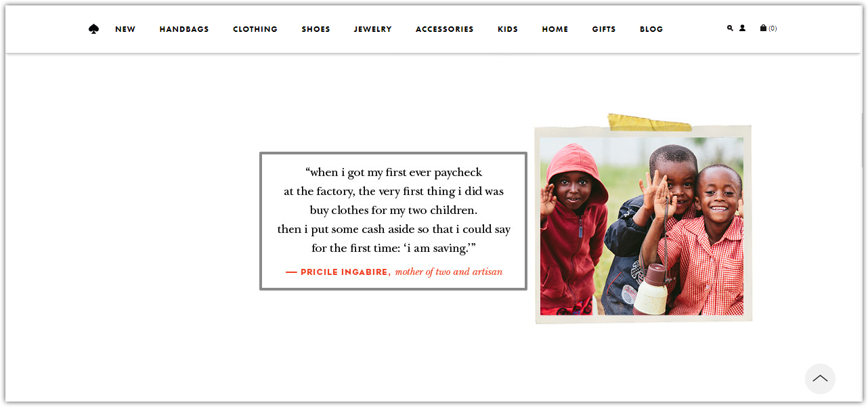Open the search magnifier icon
Viewport: 868px width, 407px height.
tap(730, 28)
